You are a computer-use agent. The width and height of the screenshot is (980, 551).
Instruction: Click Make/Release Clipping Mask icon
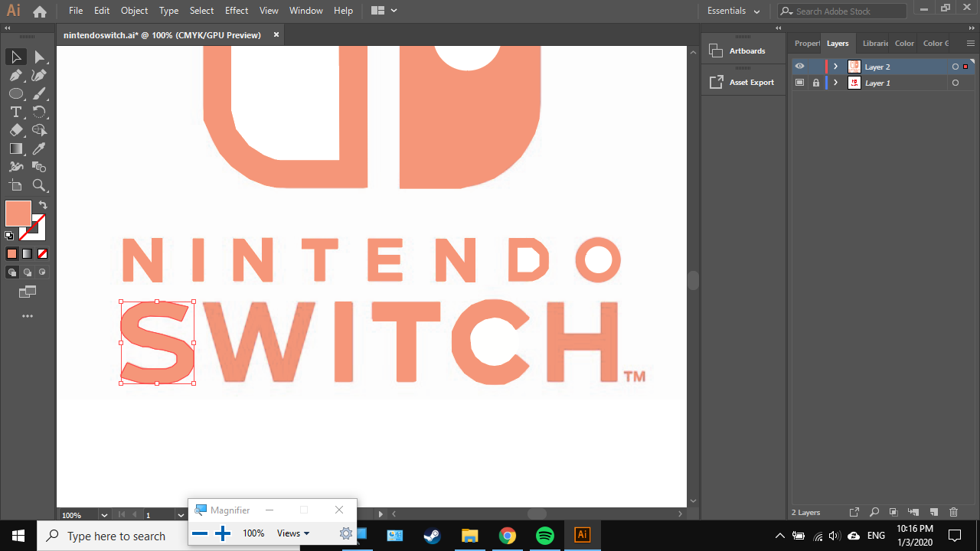point(893,512)
